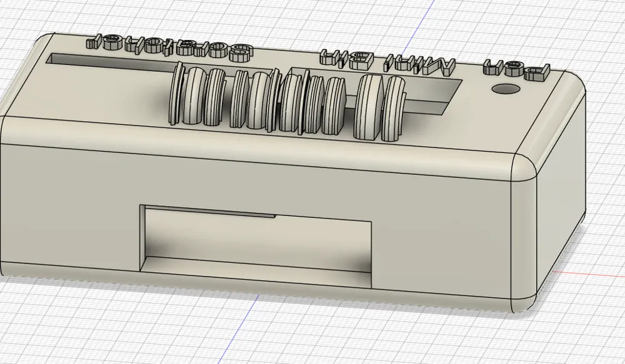Select the floor of the front rectangular recess
This screenshot has height=364, width=625.
[x=256, y=265]
